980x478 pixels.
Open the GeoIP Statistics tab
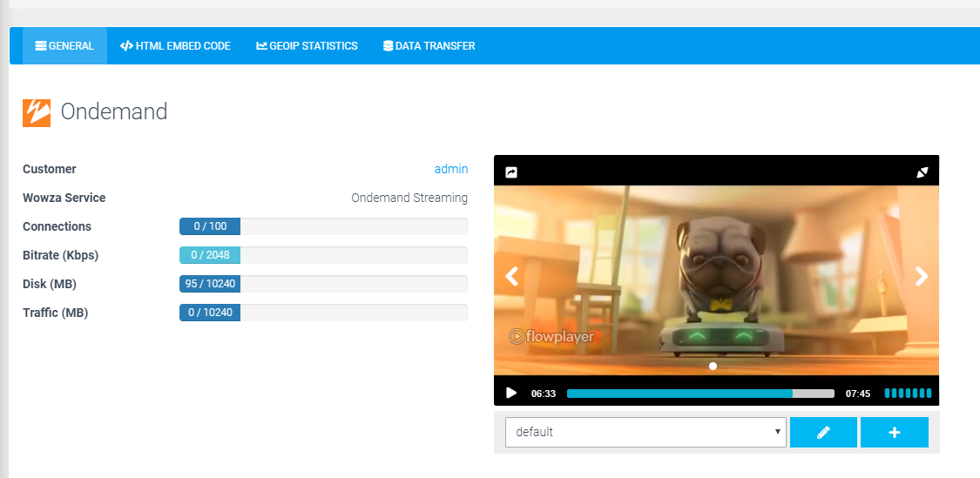307,45
